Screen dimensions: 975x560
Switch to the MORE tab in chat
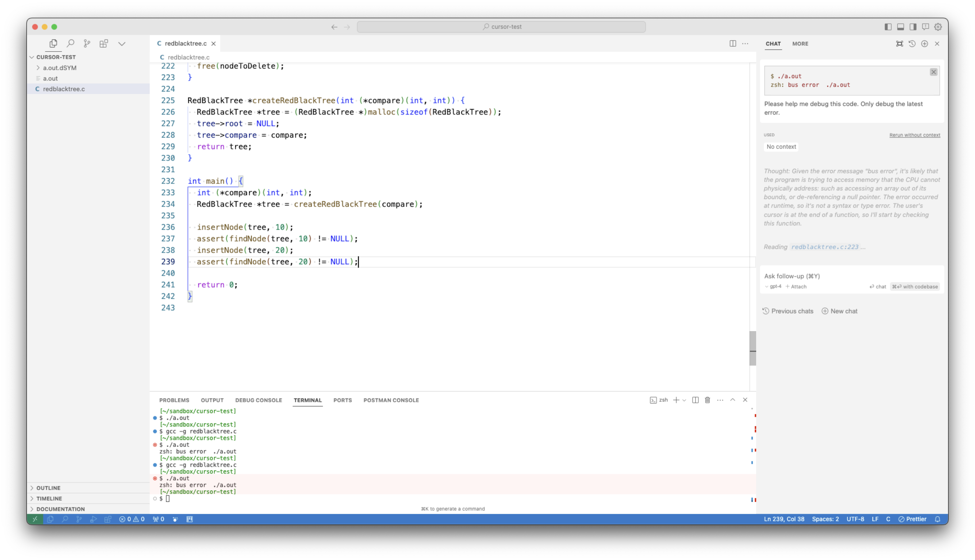coord(800,44)
